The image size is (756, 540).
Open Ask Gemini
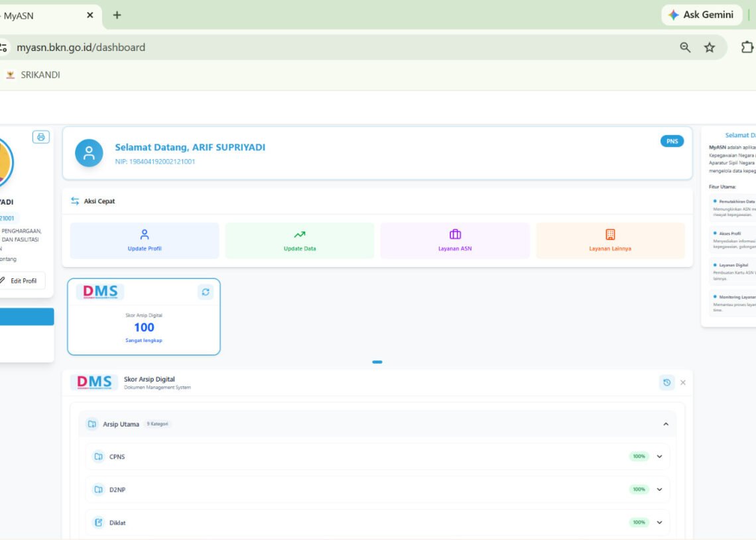[x=702, y=15]
